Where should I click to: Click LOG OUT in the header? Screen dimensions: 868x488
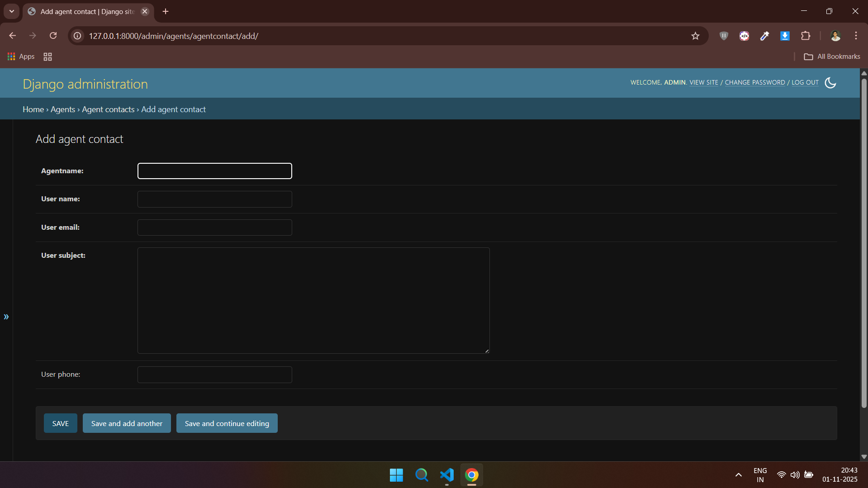[805, 82]
